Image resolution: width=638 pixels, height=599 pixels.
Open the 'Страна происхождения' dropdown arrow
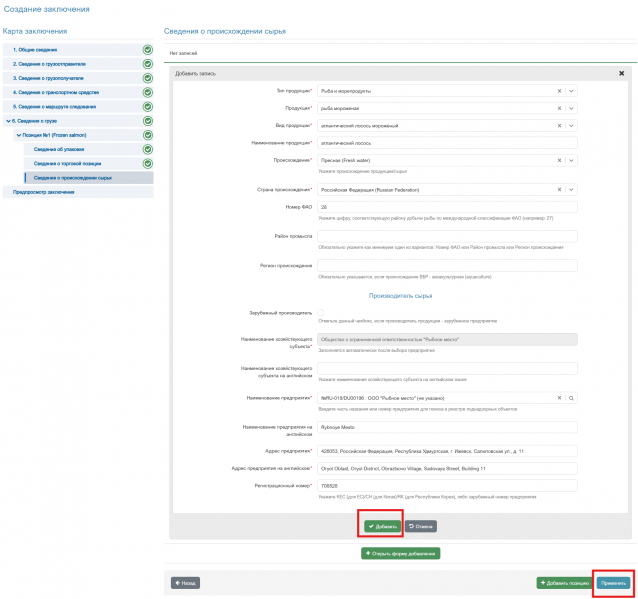pyautogui.click(x=571, y=190)
